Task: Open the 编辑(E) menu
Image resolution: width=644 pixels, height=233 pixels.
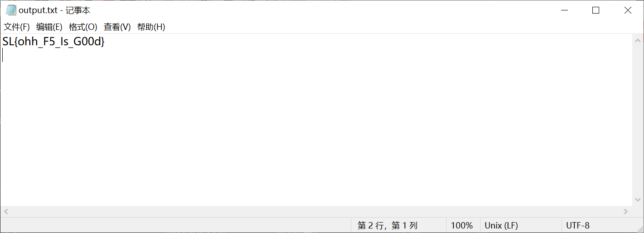Action: pos(49,27)
